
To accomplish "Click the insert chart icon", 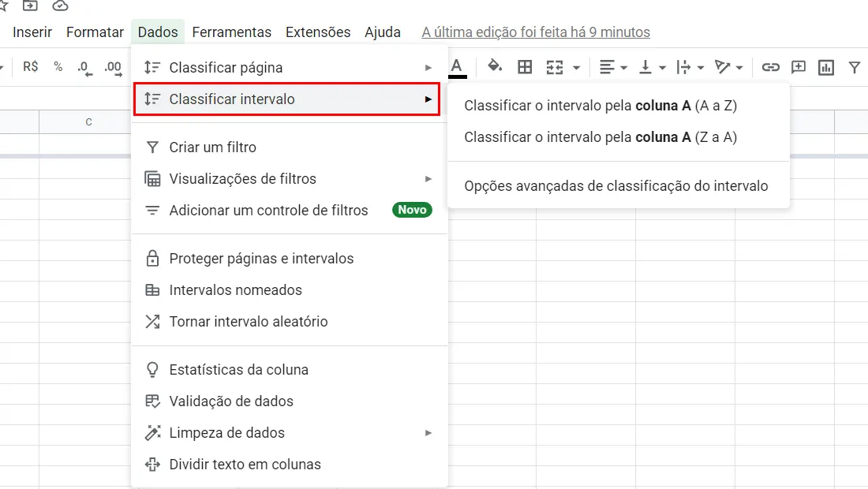I will [x=826, y=68].
